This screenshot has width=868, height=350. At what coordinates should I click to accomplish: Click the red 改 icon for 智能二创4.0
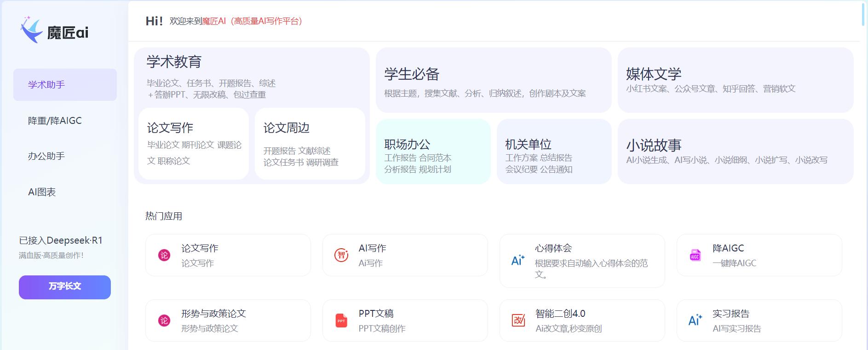click(x=518, y=321)
